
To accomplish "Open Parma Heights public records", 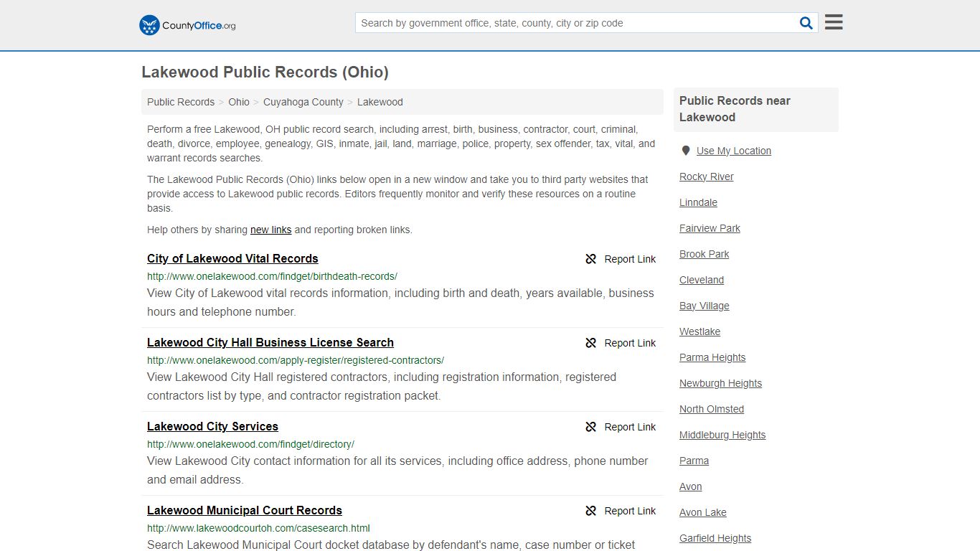I will click(712, 357).
